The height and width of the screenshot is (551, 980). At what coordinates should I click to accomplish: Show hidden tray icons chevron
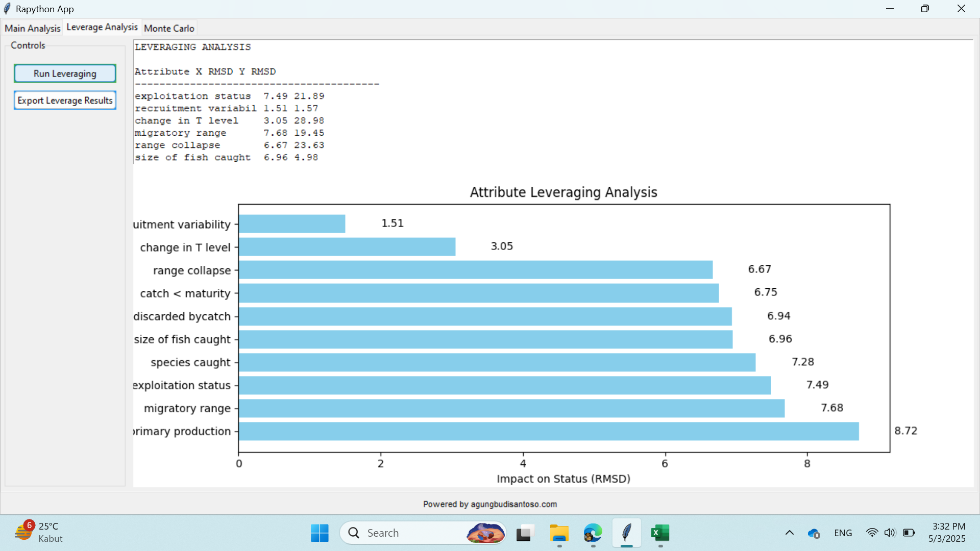[789, 533]
